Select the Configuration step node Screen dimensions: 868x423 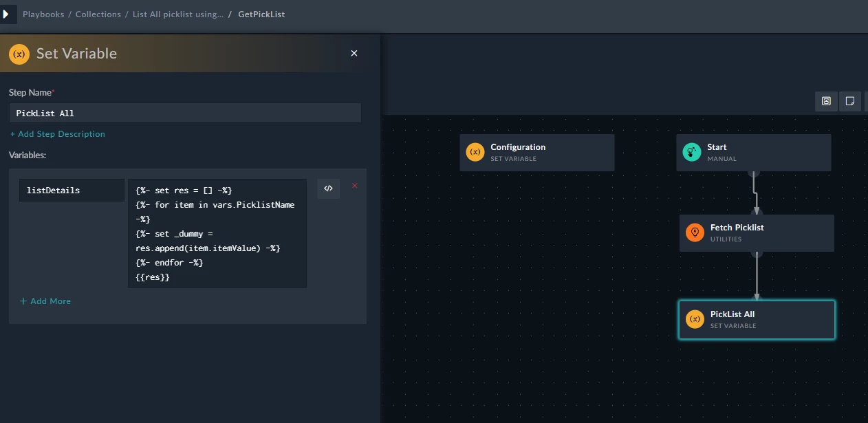coord(537,153)
